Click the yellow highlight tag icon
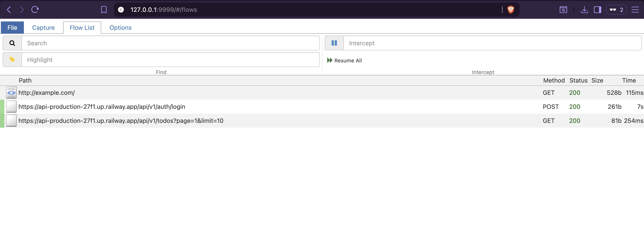Viewport: 644px width, 233px height. pyautogui.click(x=12, y=60)
